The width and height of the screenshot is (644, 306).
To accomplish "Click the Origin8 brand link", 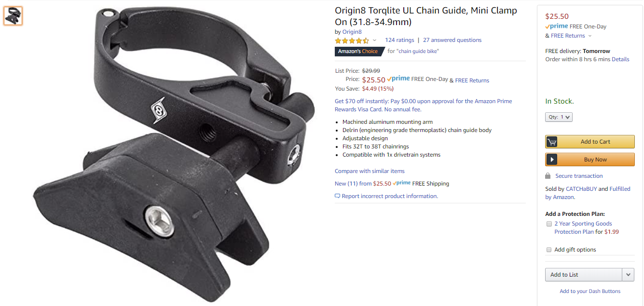I will pyautogui.click(x=352, y=32).
